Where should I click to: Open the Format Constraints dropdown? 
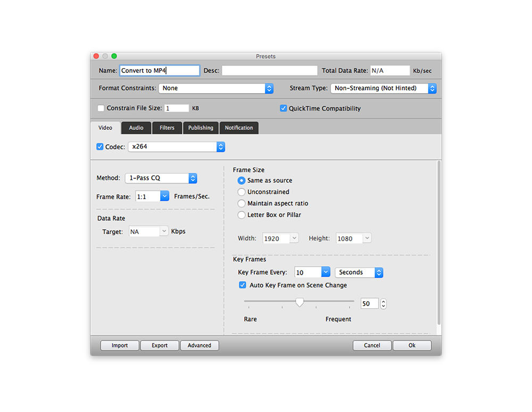click(x=216, y=88)
